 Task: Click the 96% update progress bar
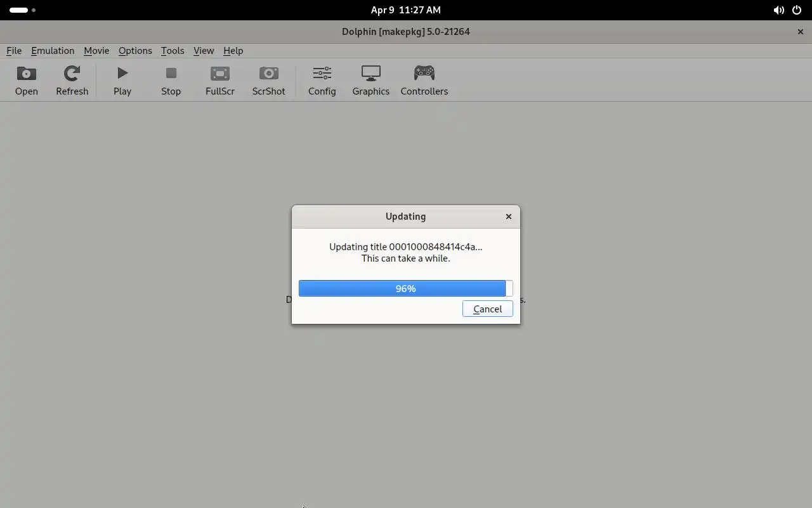tap(405, 288)
